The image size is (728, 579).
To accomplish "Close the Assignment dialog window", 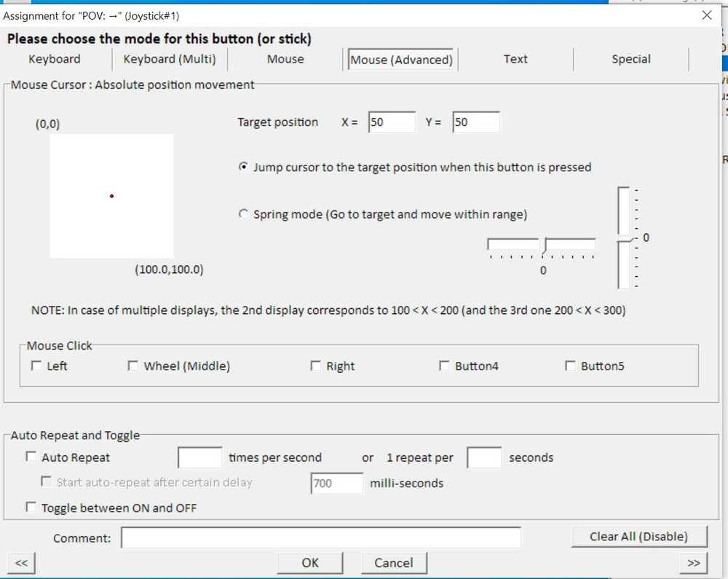I will [707, 15].
